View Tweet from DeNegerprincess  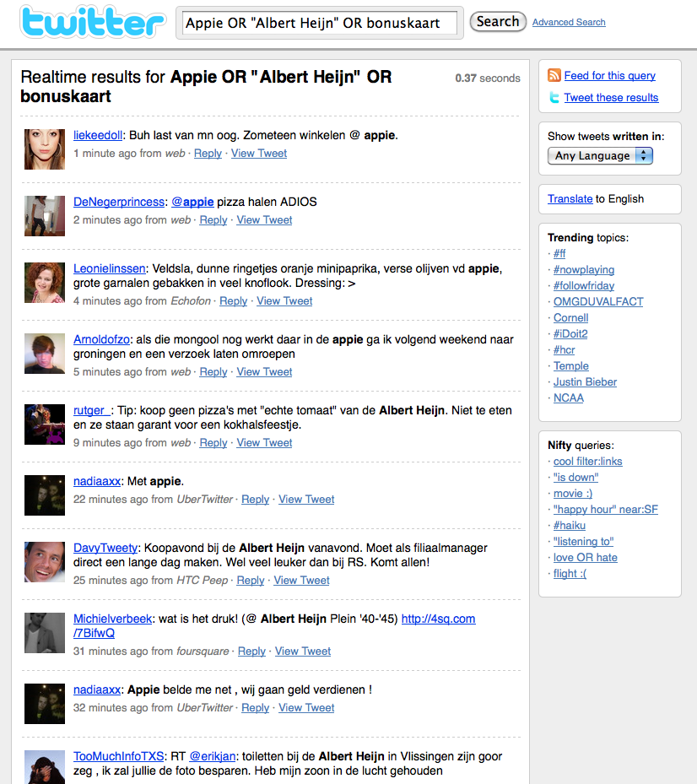point(264,220)
